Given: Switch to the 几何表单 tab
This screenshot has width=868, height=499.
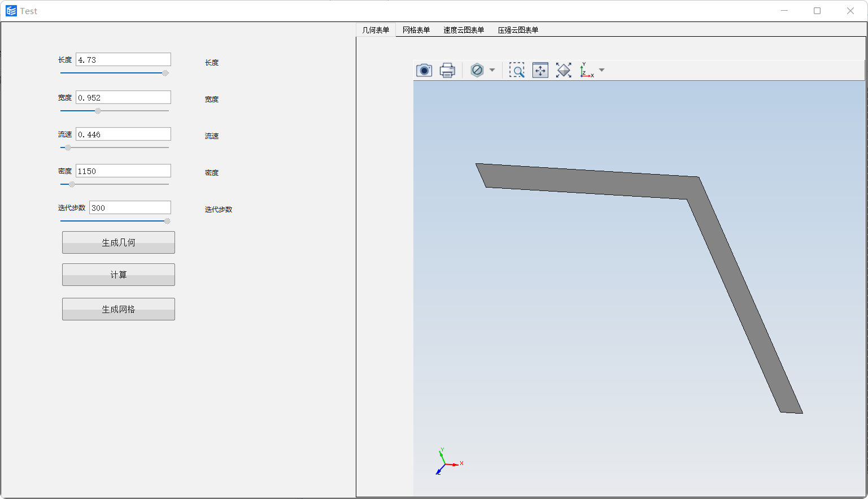Looking at the screenshot, I should click(x=376, y=30).
